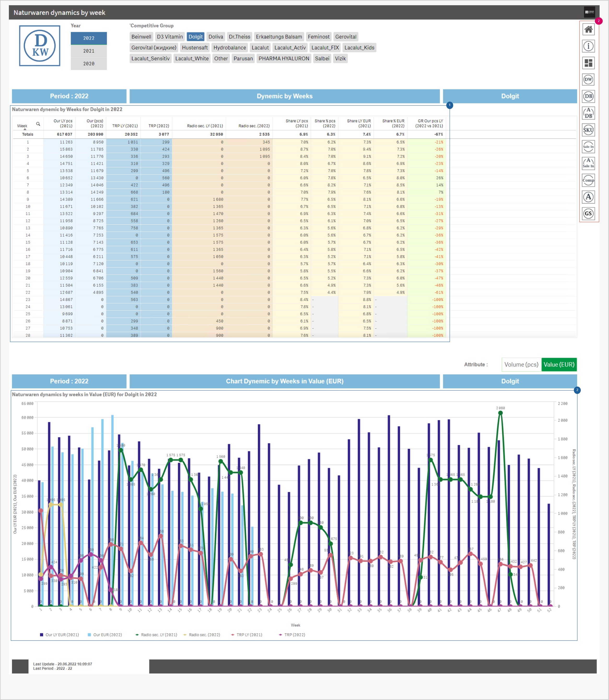Open the DW navigation icon
The height and width of the screenshot is (700, 609).
click(588, 80)
